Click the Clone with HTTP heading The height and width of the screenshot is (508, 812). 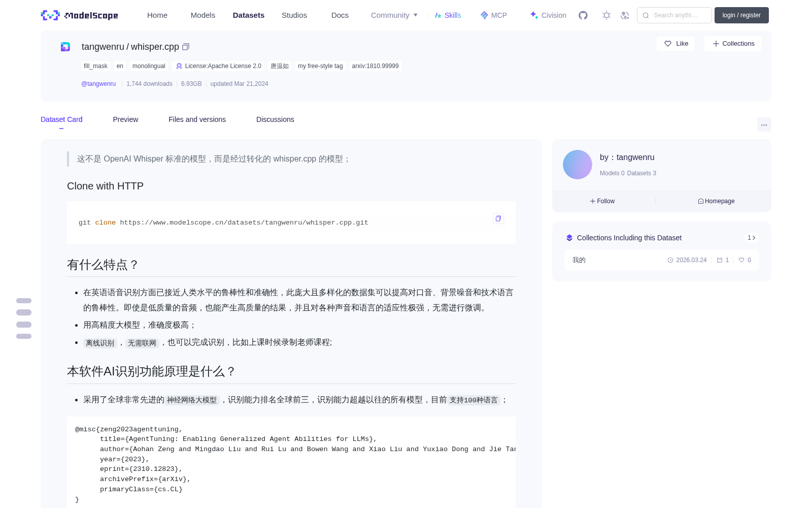click(105, 186)
